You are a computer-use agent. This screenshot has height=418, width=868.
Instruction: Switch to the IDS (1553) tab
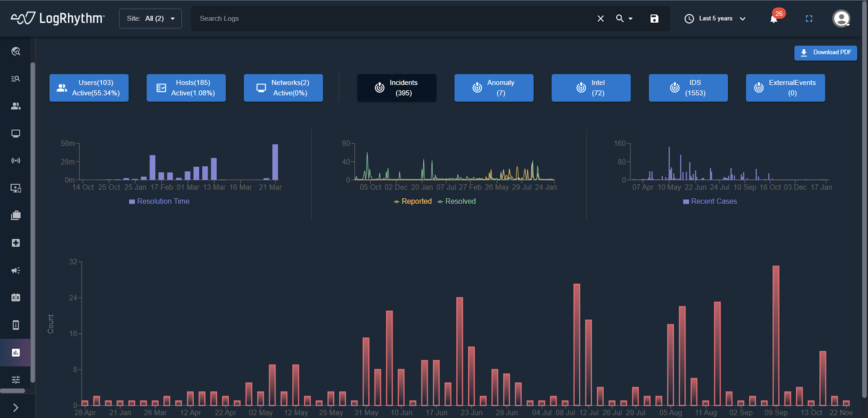(688, 88)
